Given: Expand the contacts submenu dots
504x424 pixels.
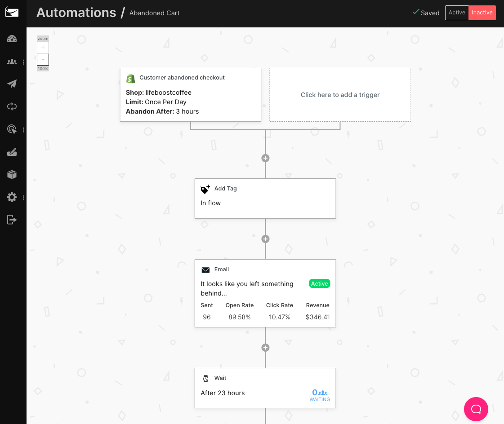Looking at the screenshot, I should (23, 62).
